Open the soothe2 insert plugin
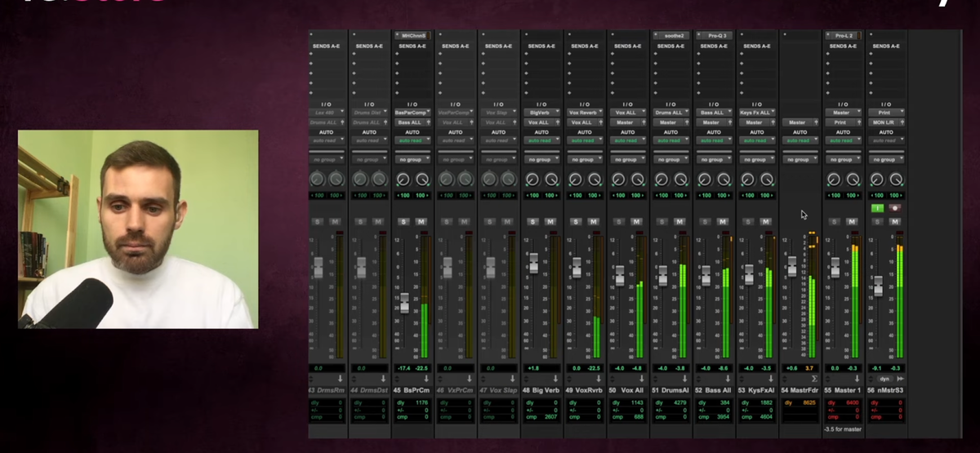The width and height of the screenshot is (980, 453). 670,36
